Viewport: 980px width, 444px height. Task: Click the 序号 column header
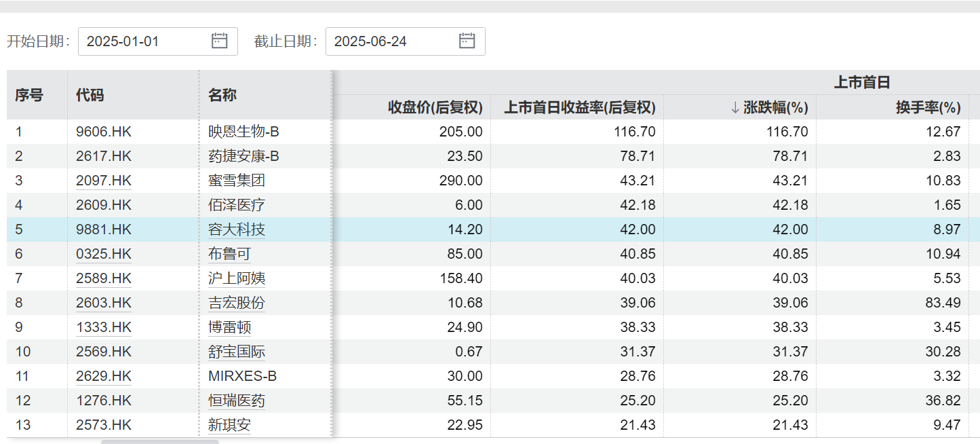(x=29, y=95)
